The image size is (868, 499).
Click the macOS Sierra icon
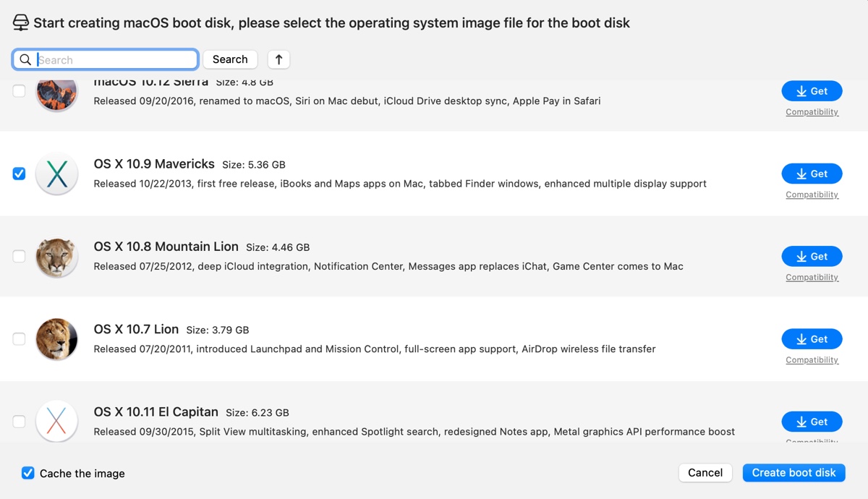click(56, 94)
